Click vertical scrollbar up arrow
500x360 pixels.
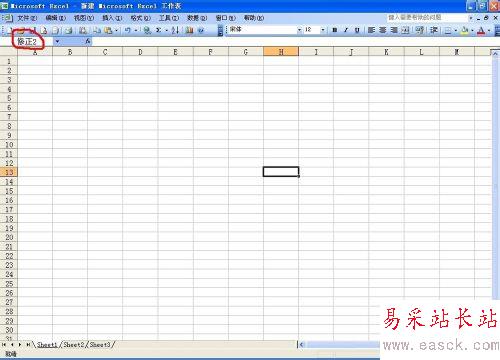pos(495,53)
